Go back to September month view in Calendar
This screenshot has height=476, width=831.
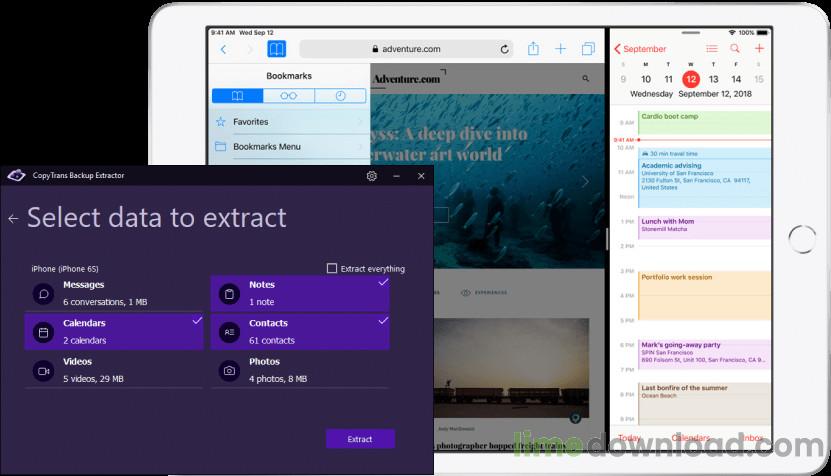click(640, 49)
